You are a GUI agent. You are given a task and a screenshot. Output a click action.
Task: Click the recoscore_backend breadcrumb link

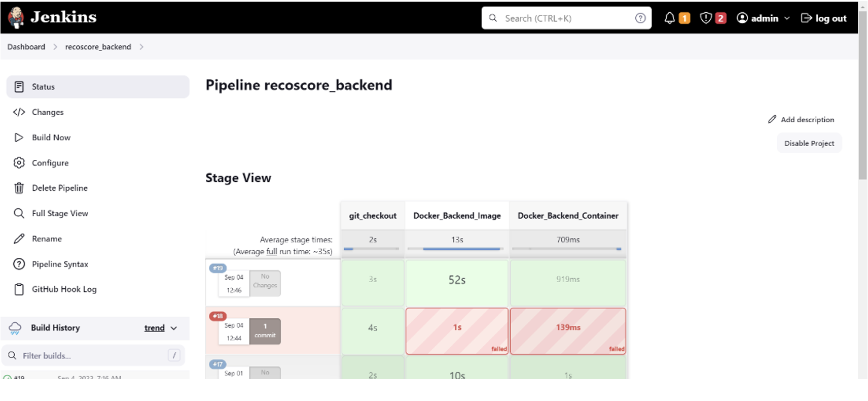pyautogui.click(x=98, y=47)
